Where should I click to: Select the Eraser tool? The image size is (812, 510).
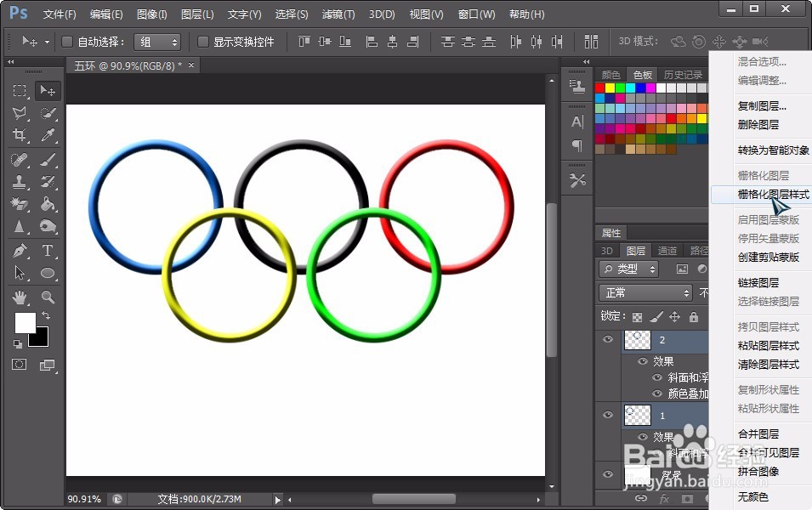tap(20, 204)
